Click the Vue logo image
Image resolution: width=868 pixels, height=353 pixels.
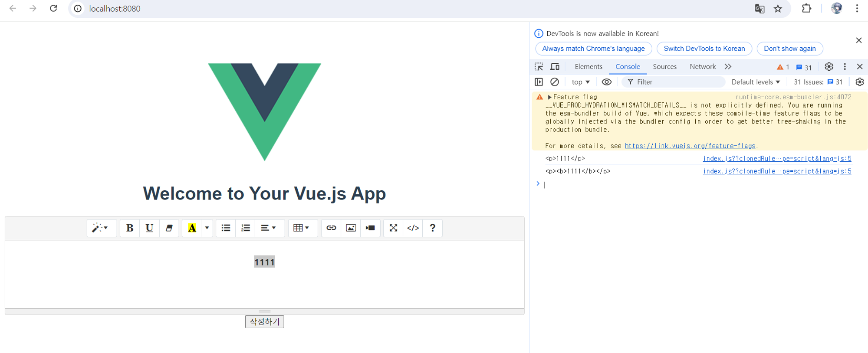pos(265,112)
